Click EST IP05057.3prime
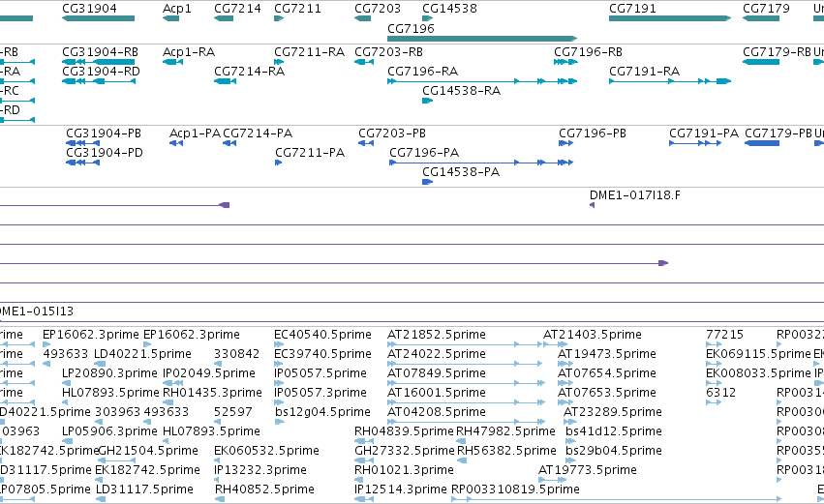 pyautogui.click(x=320, y=393)
